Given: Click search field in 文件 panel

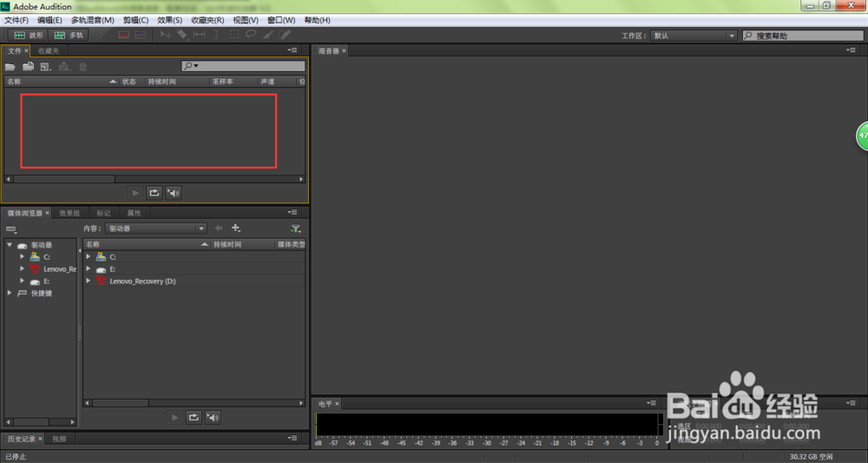Looking at the screenshot, I should 243,66.
